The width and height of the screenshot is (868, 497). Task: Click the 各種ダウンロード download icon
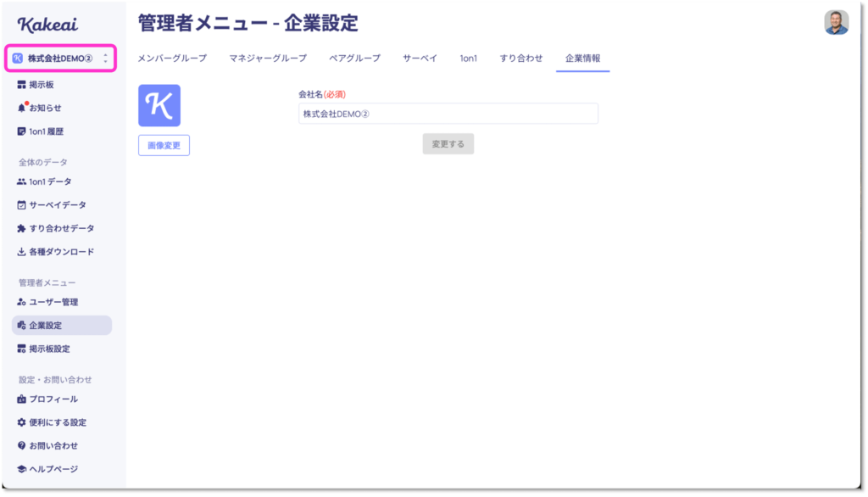(21, 252)
